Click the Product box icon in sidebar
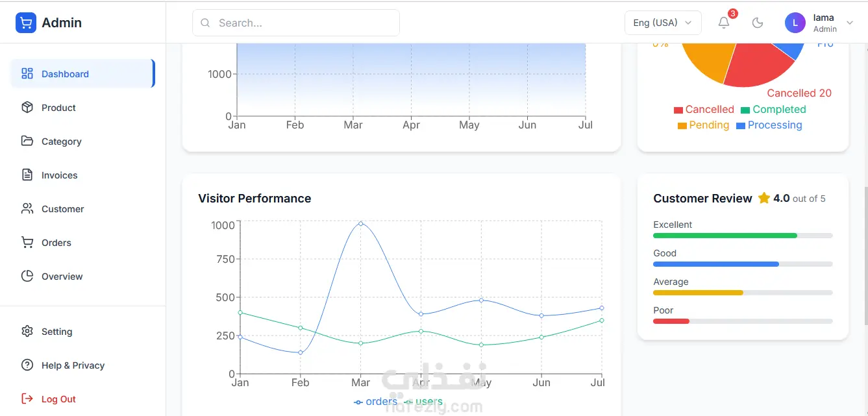The height and width of the screenshot is (416, 868). (x=27, y=108)
